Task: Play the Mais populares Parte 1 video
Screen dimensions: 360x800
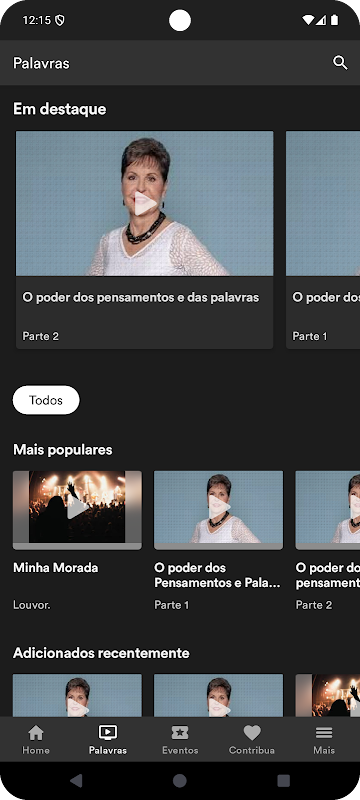Action: tap(219, 507)
